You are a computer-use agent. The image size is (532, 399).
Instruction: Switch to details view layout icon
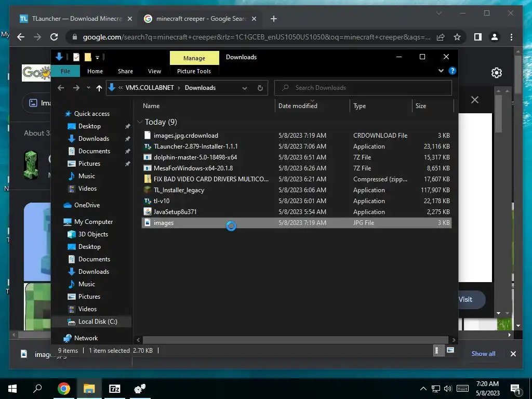tap(437, 351)
